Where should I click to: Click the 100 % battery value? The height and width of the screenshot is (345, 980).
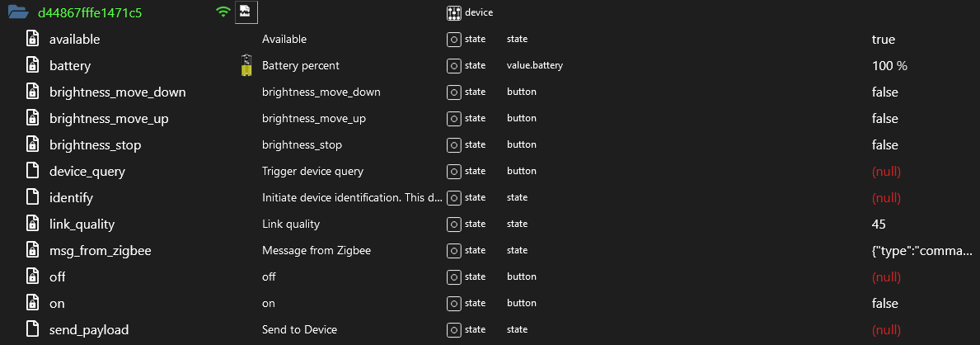tap(889, 66)
